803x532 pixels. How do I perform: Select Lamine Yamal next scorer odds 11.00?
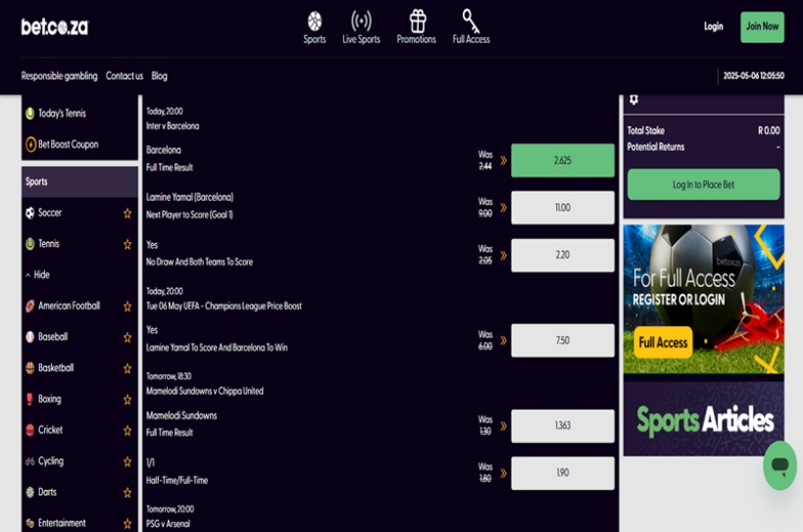(563, 207)
